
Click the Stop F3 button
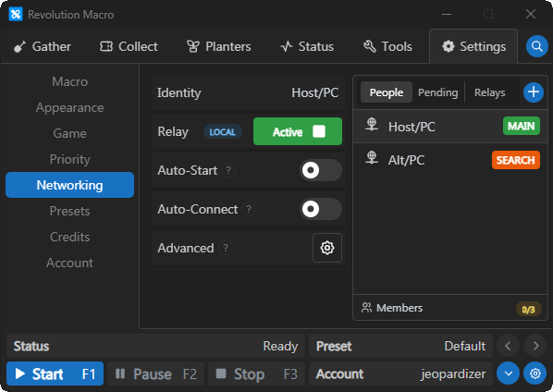[256, 374]
